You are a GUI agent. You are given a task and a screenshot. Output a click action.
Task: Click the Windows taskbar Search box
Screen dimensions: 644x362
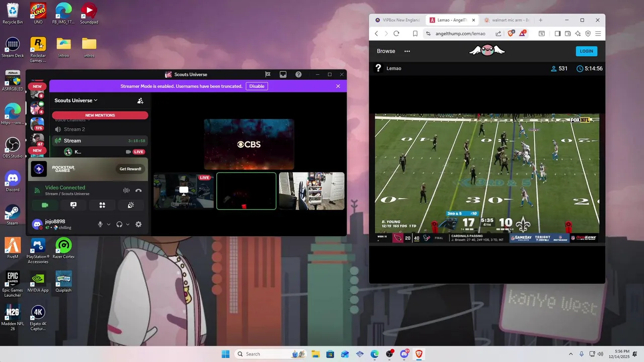point(271,354)
